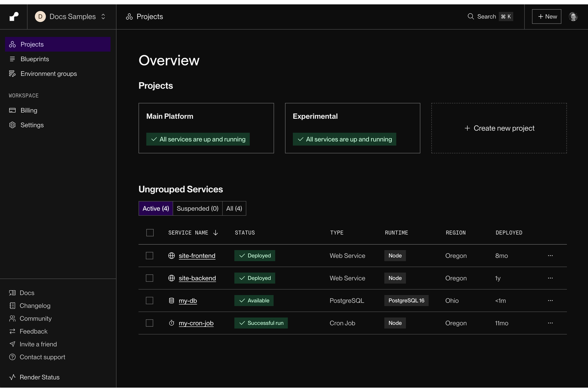The height and width of the screenshot is (392, 588).
Task: Switch to the Suspended services tab
Action: (197, 208)
